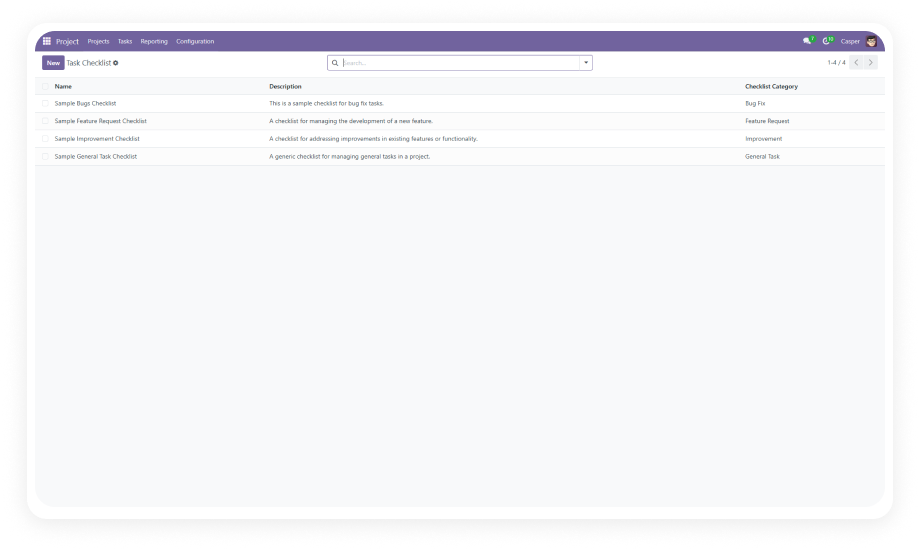Click the Task Checklist breadcrumb title
This screenshot has width=920, height=550.
tap(89, 63)
